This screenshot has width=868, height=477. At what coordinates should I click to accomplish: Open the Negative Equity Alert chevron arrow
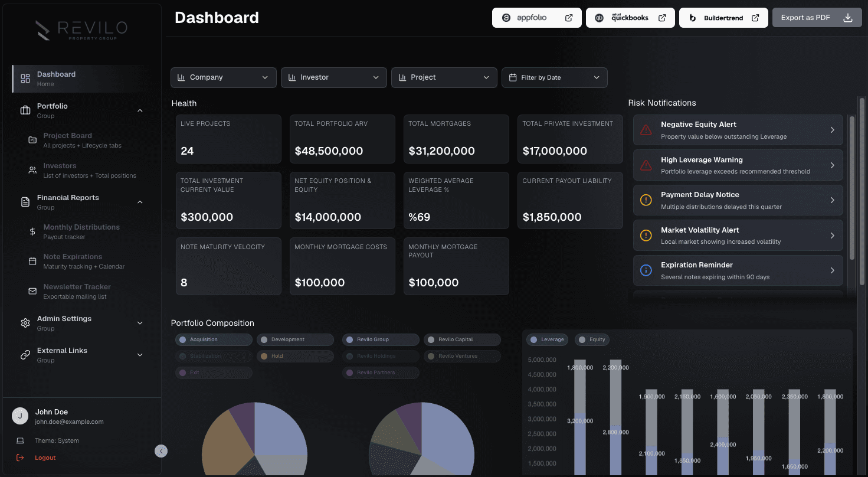(x=833, y=130)
